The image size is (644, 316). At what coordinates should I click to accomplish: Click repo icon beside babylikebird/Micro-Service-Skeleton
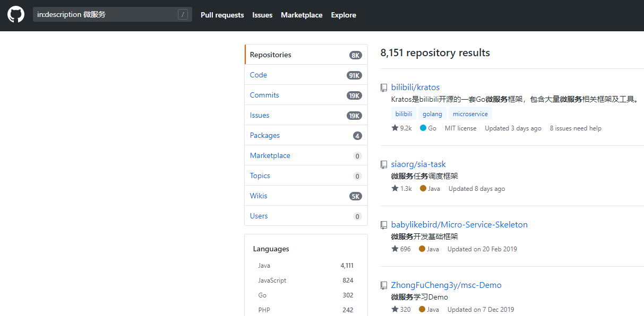(x=384, y=225)
